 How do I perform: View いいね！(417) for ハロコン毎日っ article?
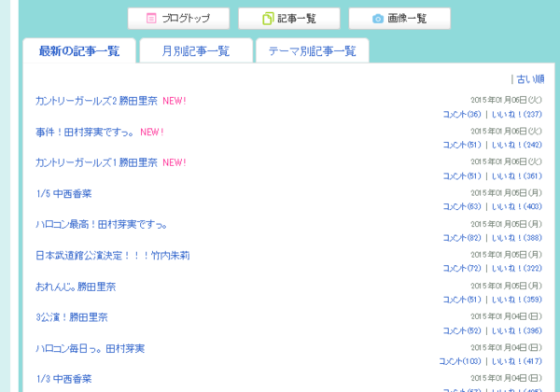pos(517,361)
